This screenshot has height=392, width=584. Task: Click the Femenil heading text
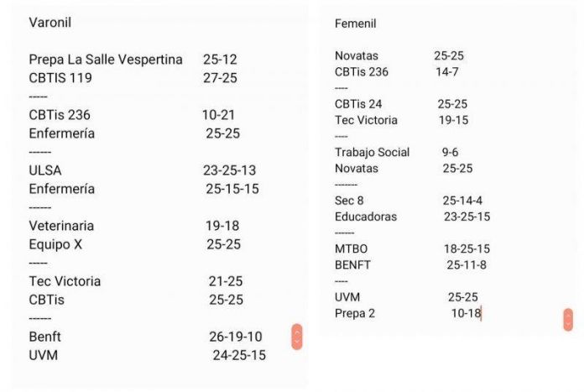point(356,23)
